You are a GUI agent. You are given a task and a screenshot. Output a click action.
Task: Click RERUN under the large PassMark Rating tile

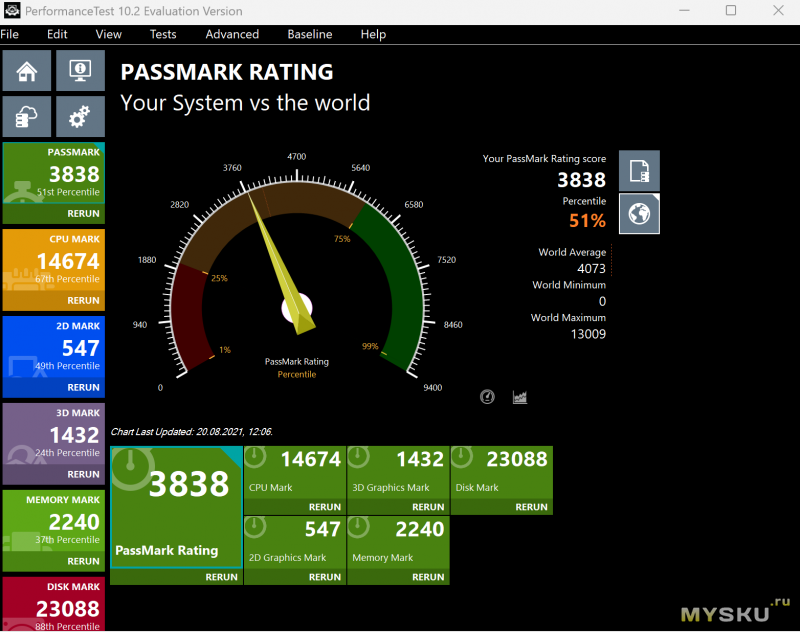coord(221,577)
